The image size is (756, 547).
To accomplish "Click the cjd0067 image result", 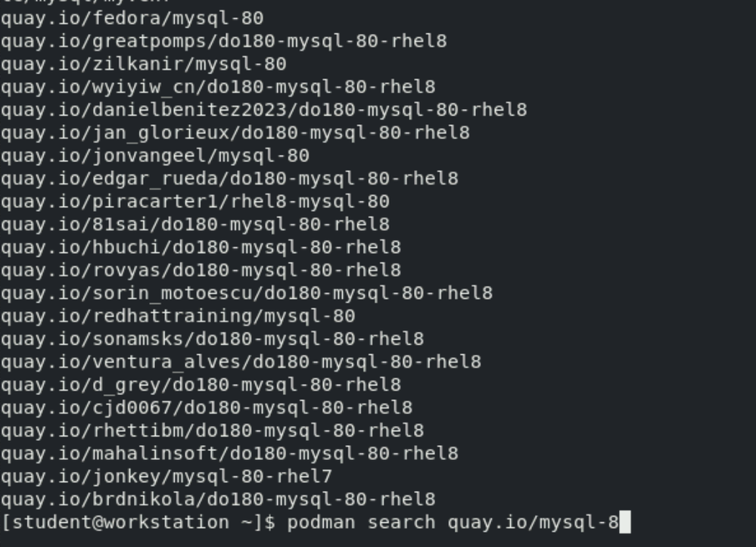I will [206, 408].
